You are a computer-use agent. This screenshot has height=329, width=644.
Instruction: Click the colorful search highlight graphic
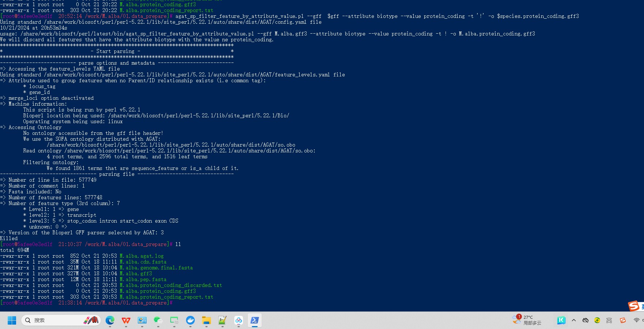[91, 321]
